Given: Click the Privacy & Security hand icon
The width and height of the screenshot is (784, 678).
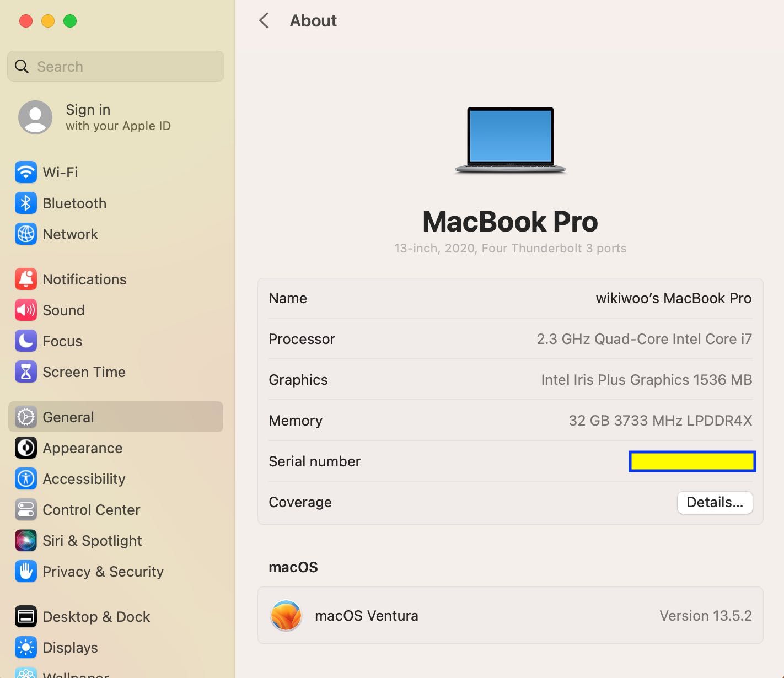Looking at the screenshot, I should (26, 572).
